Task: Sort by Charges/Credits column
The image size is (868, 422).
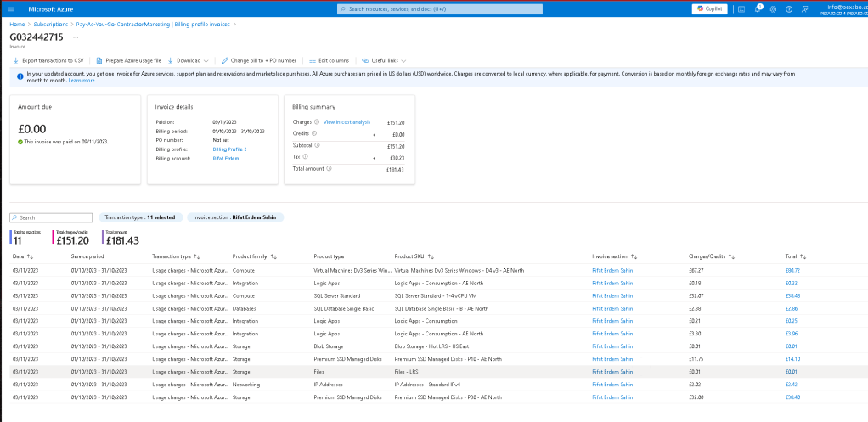Action: 712,256
